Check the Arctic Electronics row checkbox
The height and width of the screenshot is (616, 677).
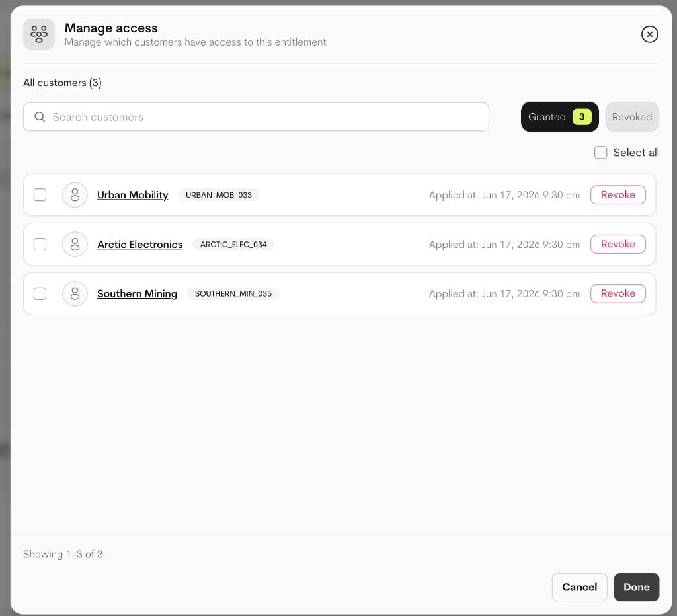click(x=40, y=244)
